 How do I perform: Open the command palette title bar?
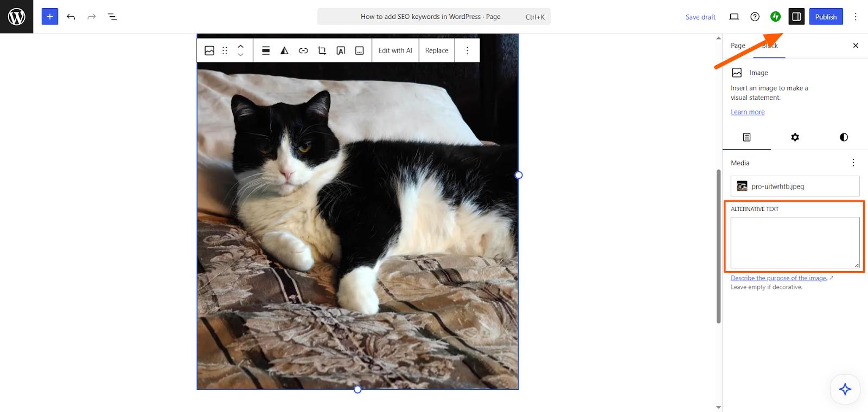(x=434, y=17)
